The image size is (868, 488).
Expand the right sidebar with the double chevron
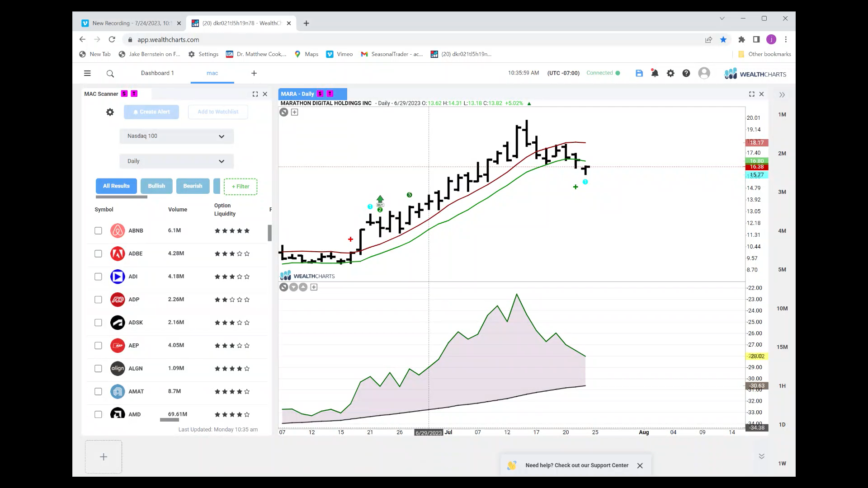click(x=782, y=95)
